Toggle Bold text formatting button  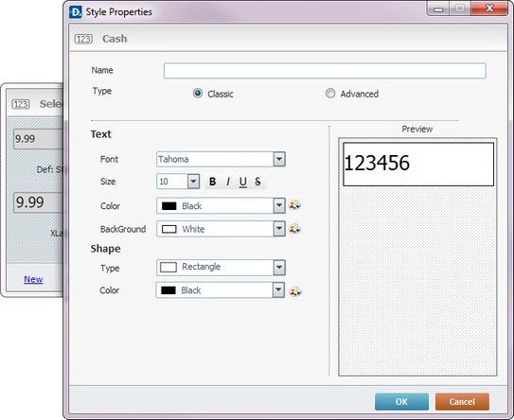tap(212, 182)
